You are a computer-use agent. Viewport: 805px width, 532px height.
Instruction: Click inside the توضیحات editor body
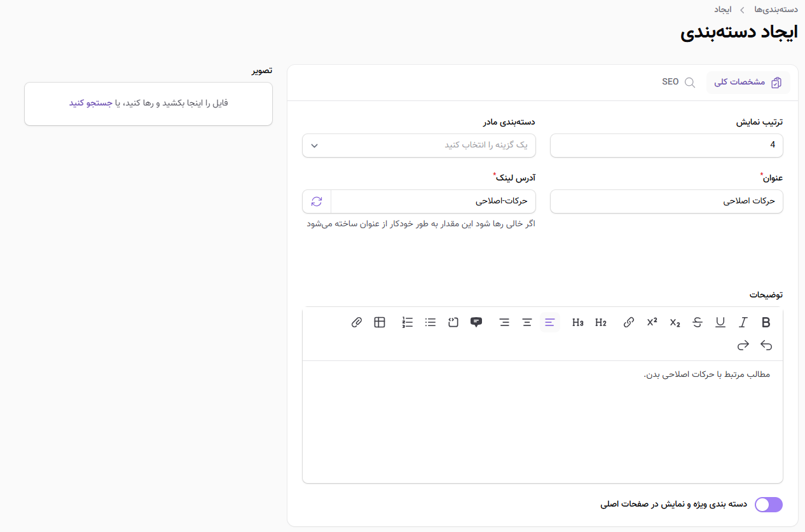[x=542, y=422]
